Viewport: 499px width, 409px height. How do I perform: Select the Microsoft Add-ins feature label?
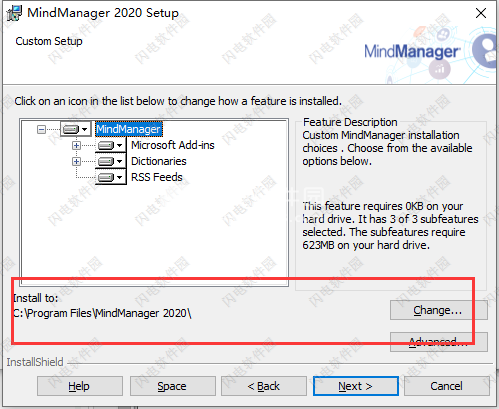pos(173,145)
